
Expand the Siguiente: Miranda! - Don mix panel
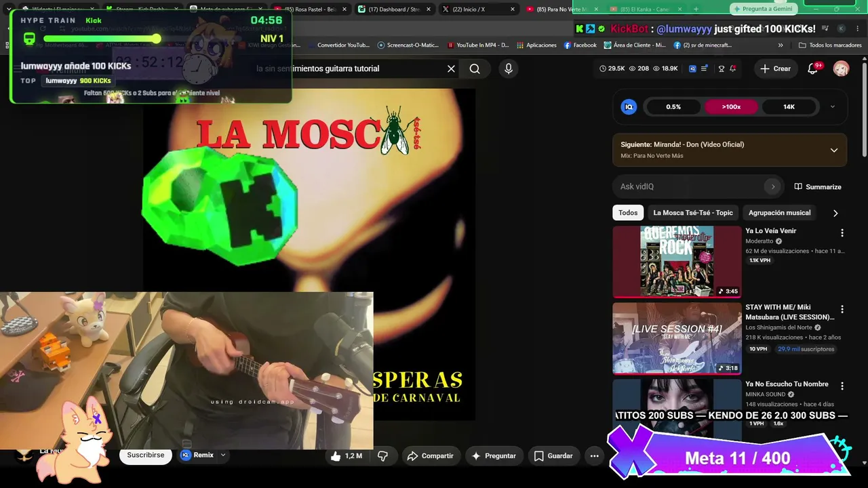click(834, 150)
